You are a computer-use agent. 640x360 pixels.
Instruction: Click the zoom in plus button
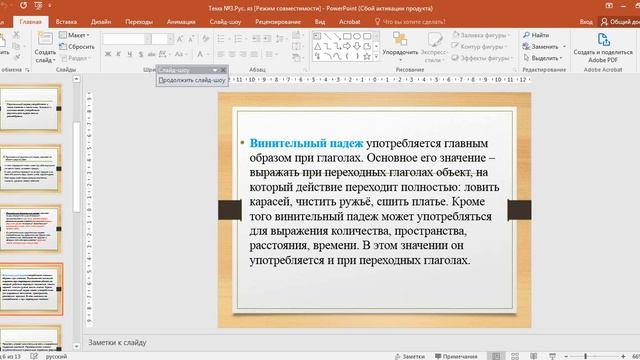click(623, 356)
